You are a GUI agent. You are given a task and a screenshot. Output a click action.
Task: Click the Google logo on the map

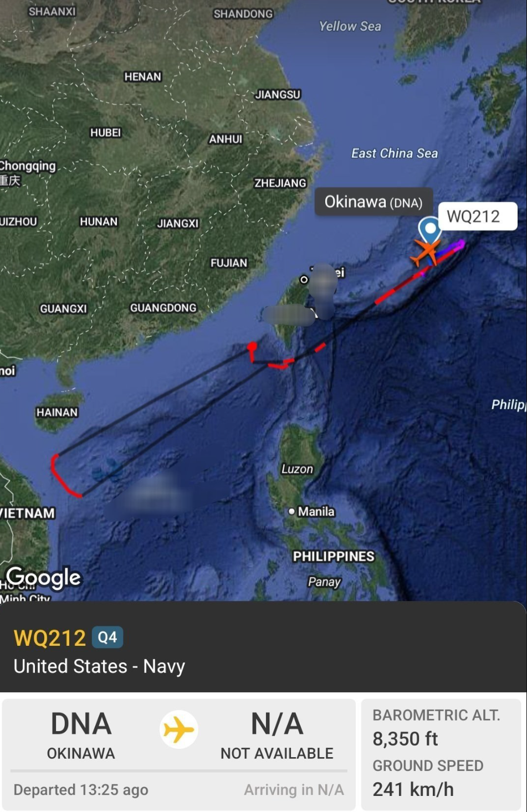coord(44,578)
